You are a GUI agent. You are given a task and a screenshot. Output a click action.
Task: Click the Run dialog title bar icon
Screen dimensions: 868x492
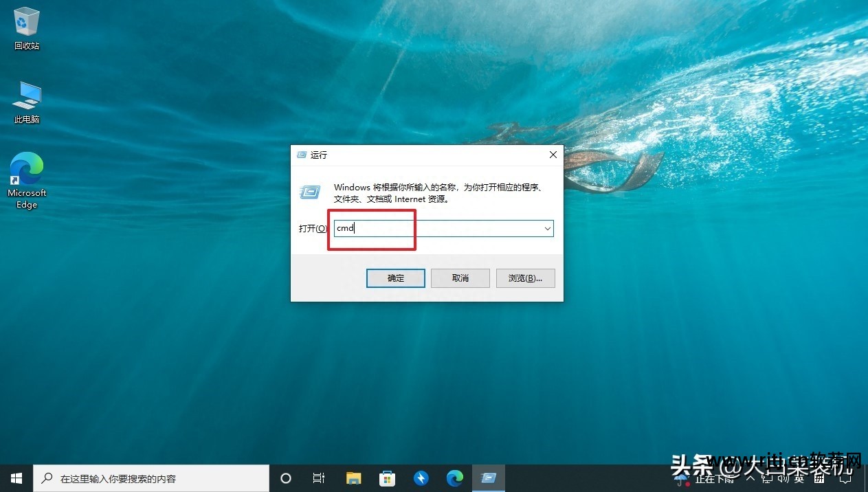(302, 155)
